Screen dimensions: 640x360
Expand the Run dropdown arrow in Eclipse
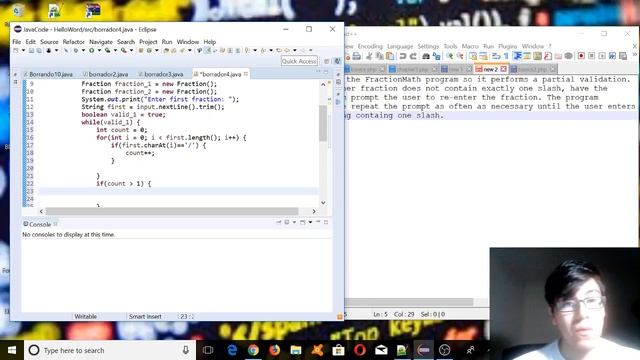point(99,50)
